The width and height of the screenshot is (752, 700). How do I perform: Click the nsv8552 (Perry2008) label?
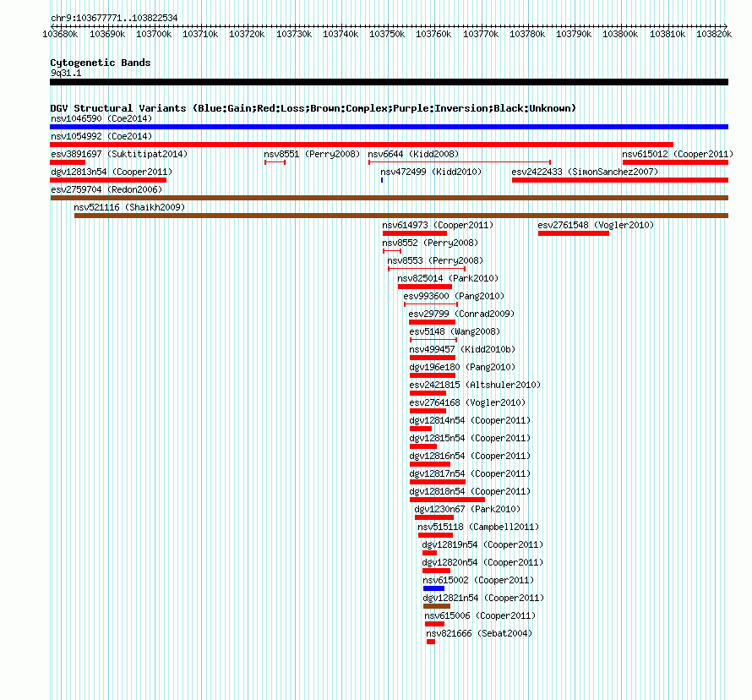click(x=430, y=243)
